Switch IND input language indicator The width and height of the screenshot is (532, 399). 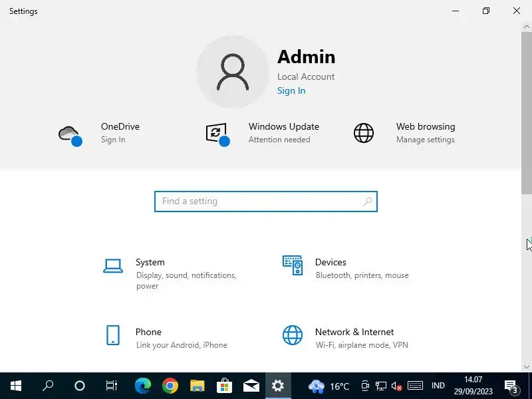(x=438, y=386)
